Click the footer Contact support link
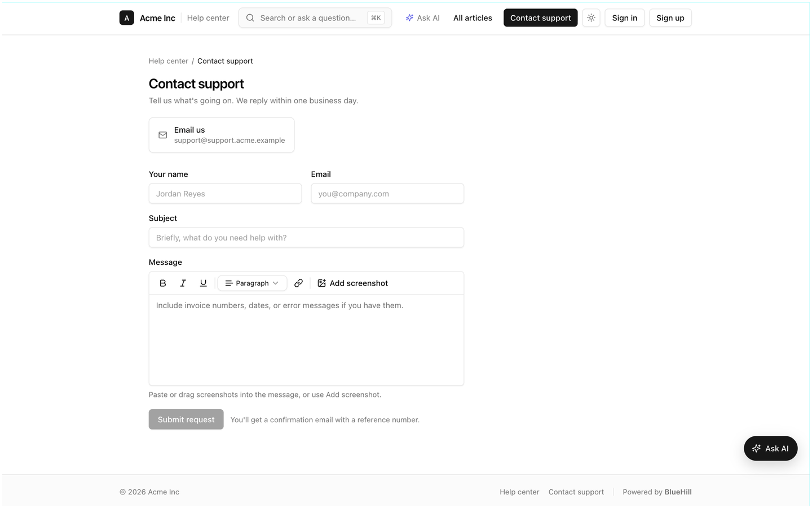Image resolution: width=812 pixels, height=508 pixels. 576,492
